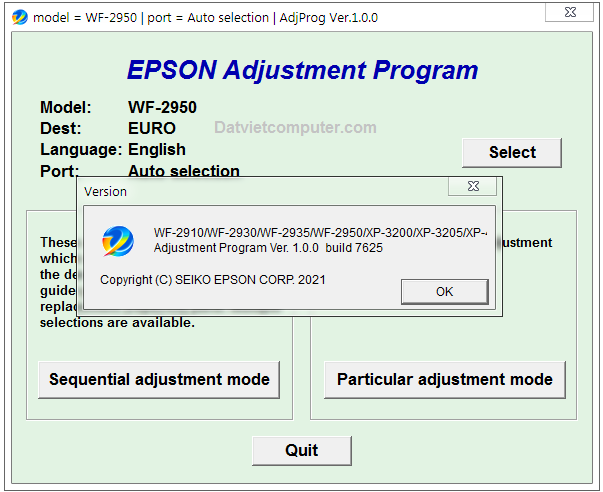This screenshot has width=603, height=492.
Task: Click the app icon in main title bar
Action: point(19,17)
